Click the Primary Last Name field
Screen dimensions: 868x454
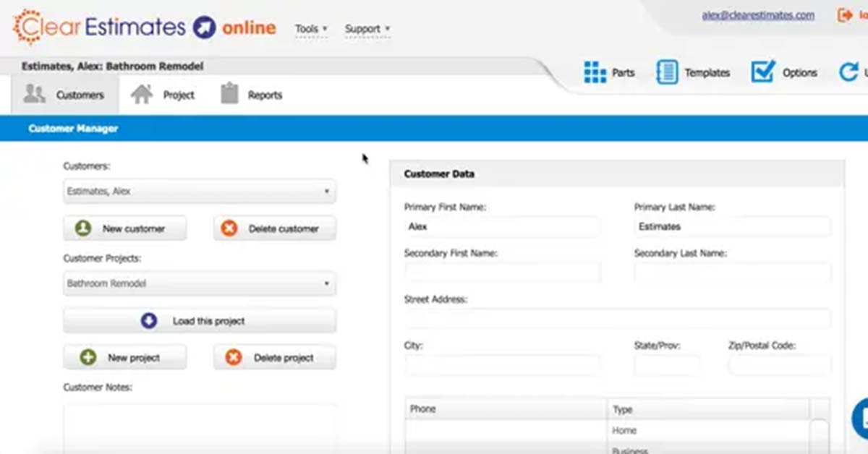point(733,226)
